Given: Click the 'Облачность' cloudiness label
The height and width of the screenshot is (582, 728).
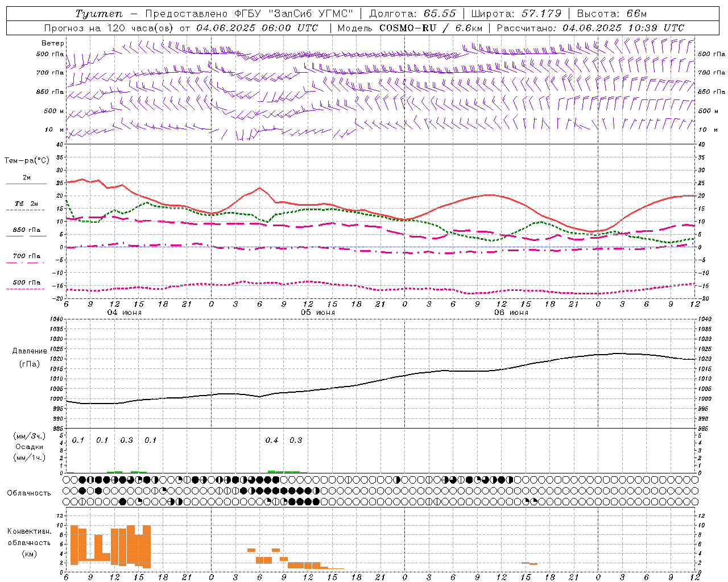Looking at the screenshot, I should [x=29, y=493].
